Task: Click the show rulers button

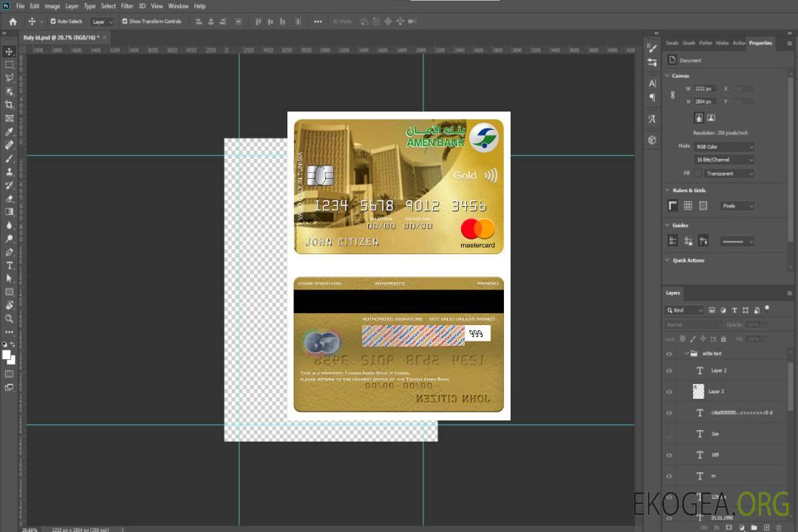Action: pos(673,205)
